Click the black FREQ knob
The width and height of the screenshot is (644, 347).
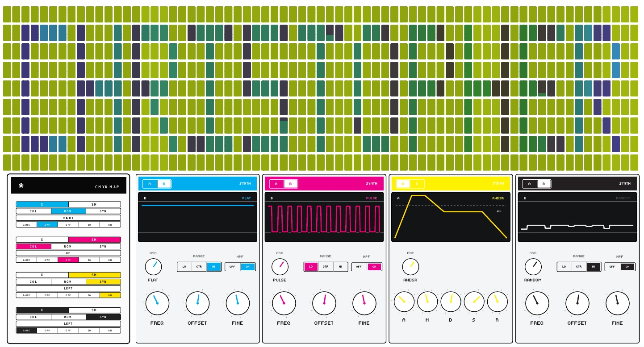pos(537,303)
